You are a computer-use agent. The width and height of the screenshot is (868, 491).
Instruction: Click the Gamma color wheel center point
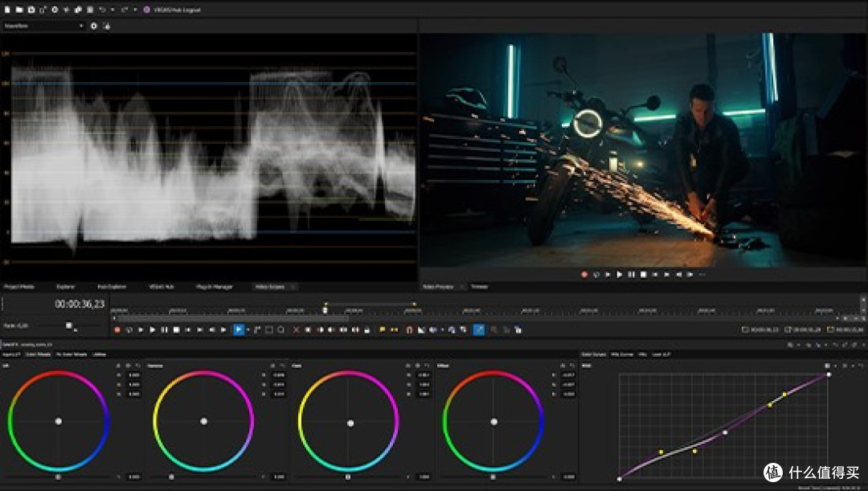point(203,421)
